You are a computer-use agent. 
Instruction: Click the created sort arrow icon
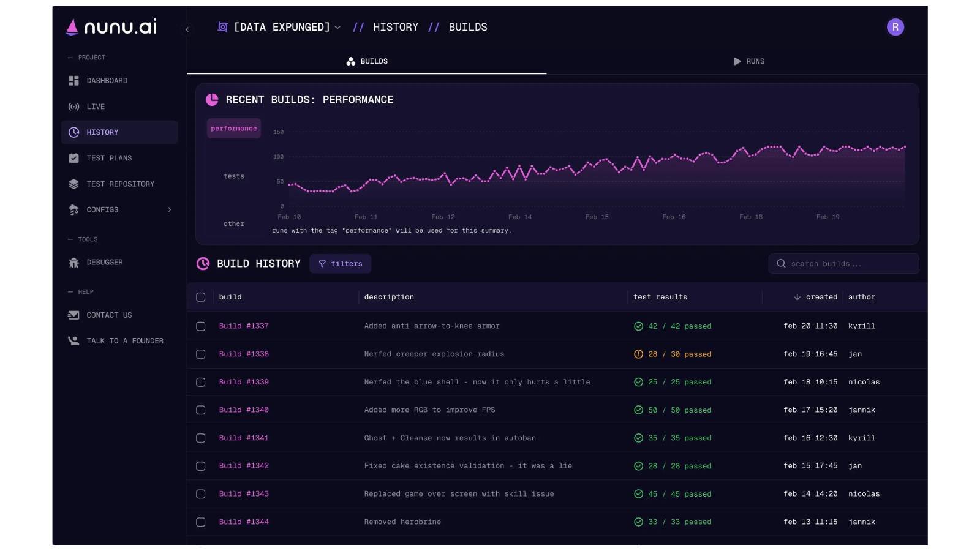797,297
